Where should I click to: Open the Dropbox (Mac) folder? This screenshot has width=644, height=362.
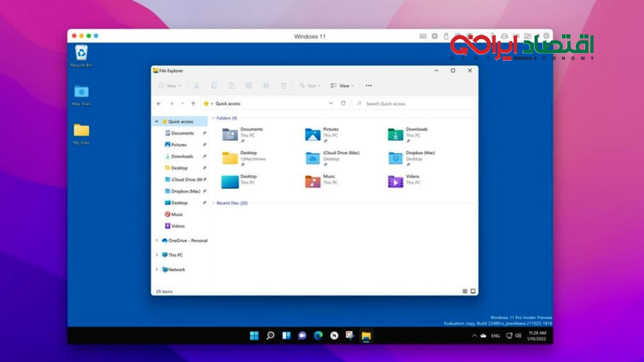pyautogui.click(x=395, y=158)
